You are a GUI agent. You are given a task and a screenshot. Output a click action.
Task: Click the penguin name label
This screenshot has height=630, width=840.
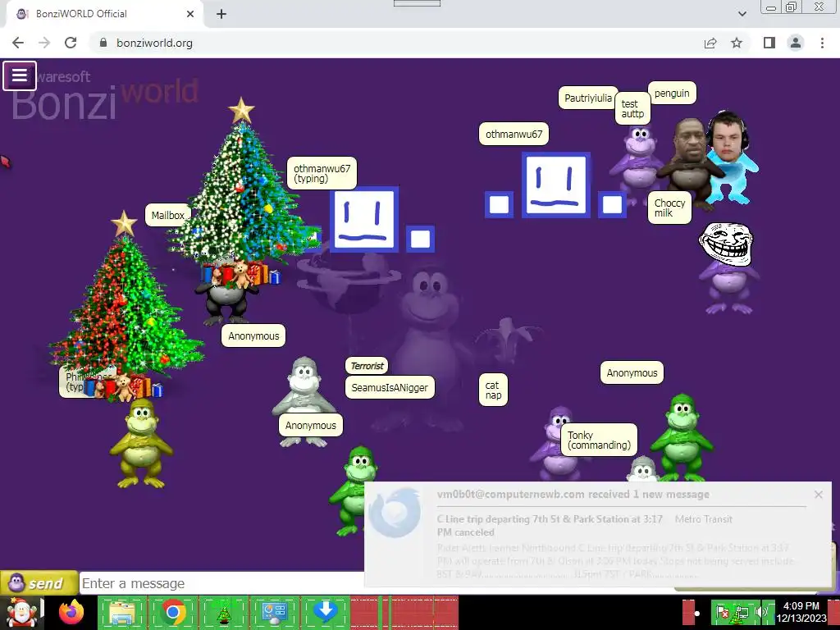click(672, 94)
